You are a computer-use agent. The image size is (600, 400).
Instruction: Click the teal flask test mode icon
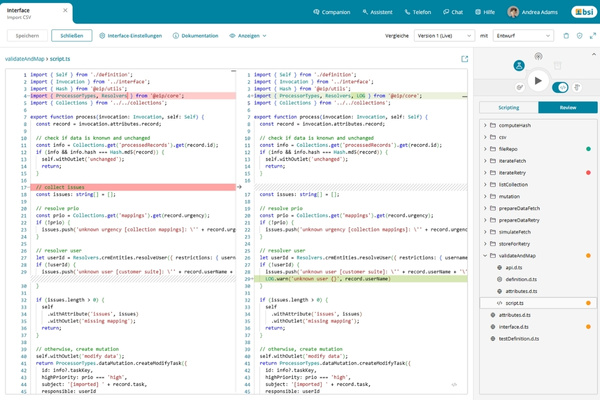[519, 65]
